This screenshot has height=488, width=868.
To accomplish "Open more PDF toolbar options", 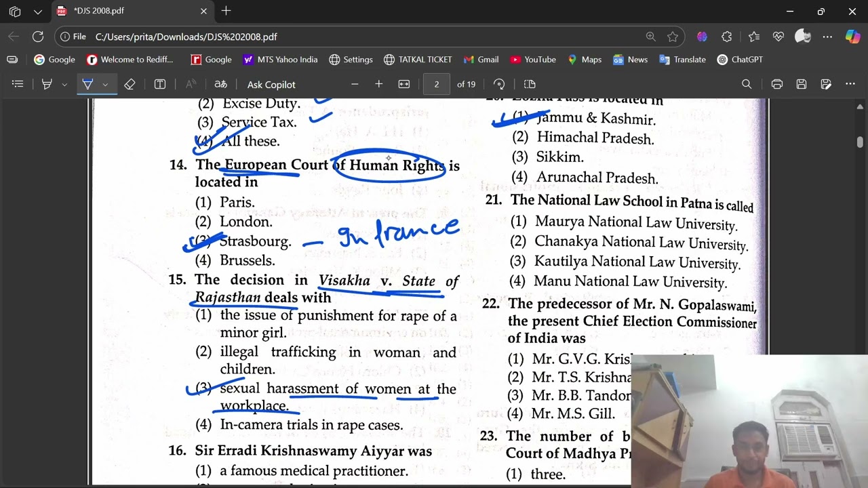I will (850, 84).
